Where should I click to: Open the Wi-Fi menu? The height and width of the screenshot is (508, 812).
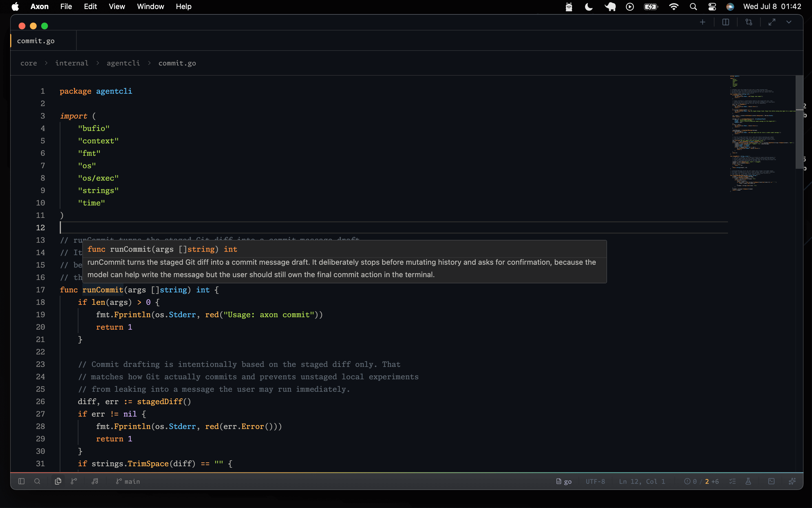[x=674, y=7]
